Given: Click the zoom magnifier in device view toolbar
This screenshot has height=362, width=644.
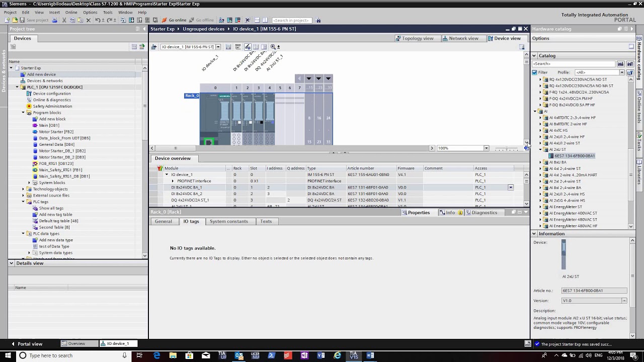Looking at the screenshot, I should pos(273,47).
